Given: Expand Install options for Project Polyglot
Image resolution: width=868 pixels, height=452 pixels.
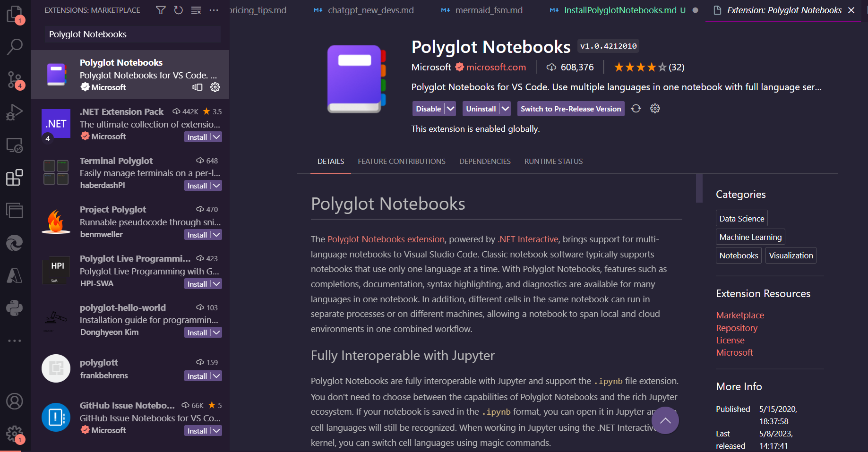Looking at the screenshot, I should tap(216, 235).
